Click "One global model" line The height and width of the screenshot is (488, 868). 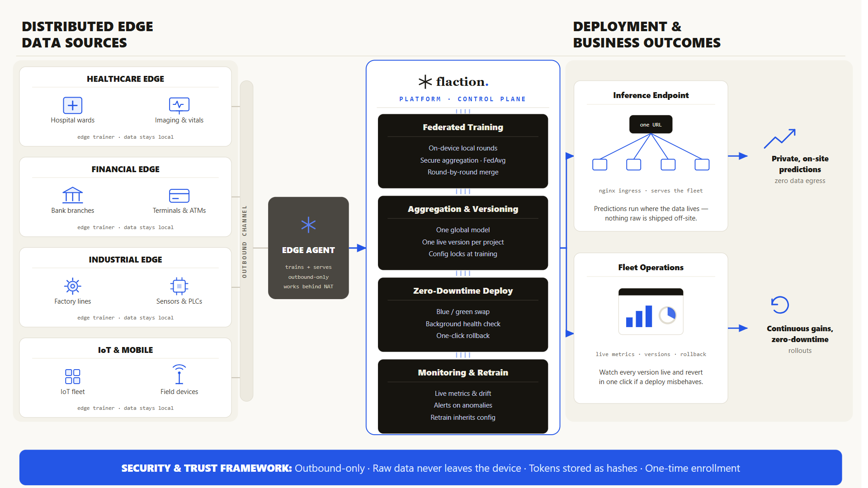pos(463,230)
